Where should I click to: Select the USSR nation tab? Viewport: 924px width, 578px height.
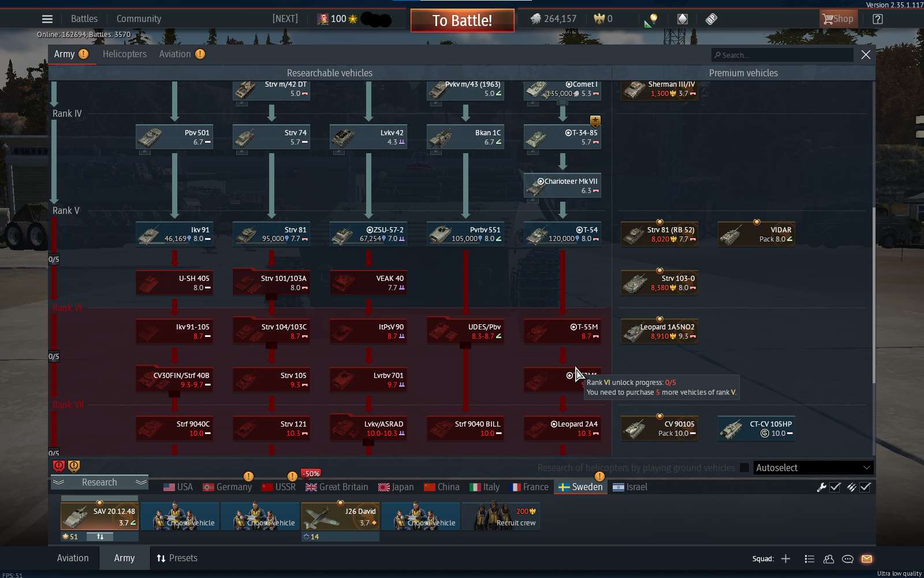pyautogui.click(x=279, y=487)
